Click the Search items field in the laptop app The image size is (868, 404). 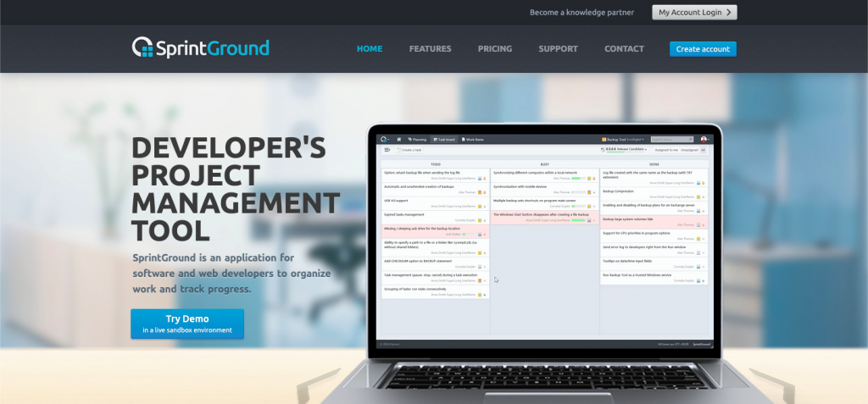point(672,140)
